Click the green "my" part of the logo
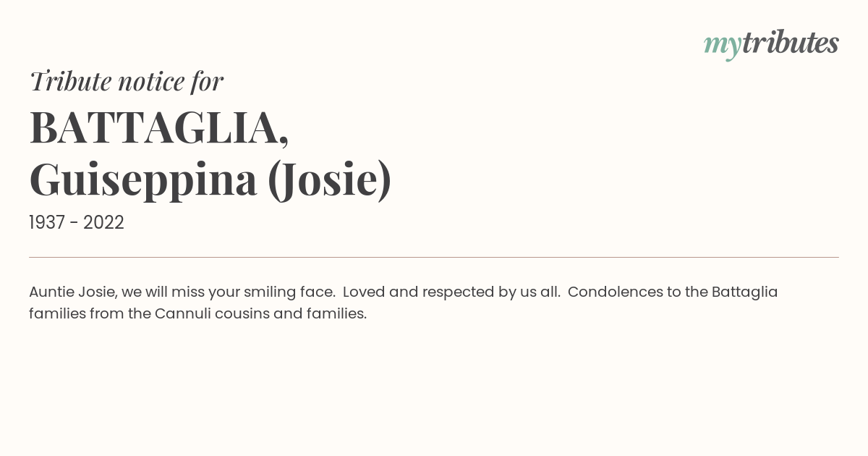Image resolution: width=868 pixels, height=456 pixels. tap(722, 46)
